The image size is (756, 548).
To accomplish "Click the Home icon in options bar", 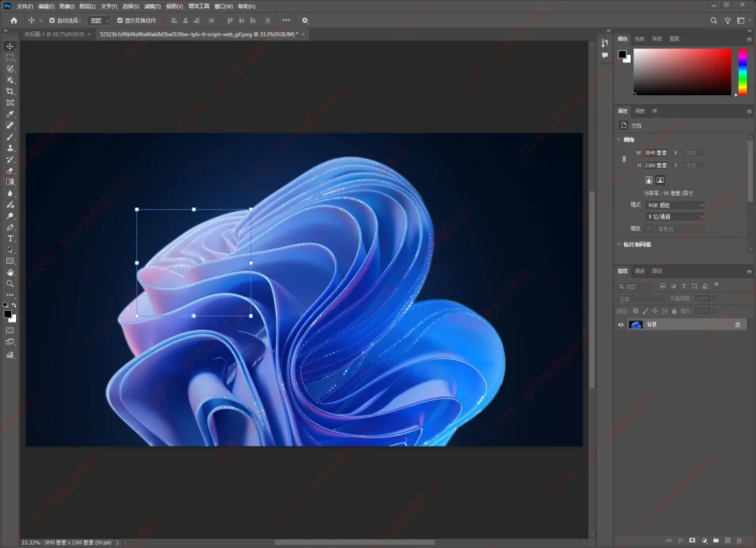I will point(13,20).
